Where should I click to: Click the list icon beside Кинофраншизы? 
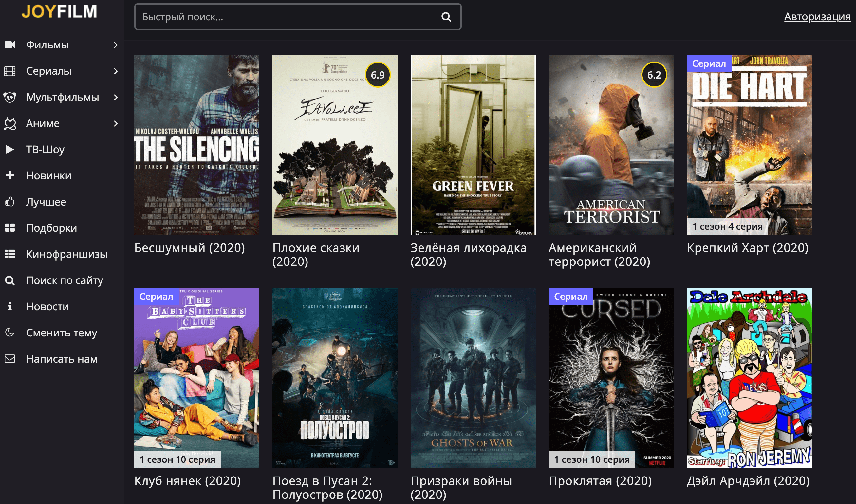tap(10, 254)
